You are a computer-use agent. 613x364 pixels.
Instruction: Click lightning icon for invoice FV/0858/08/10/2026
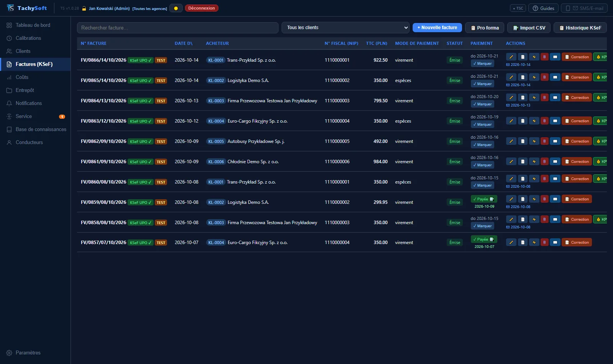tap(534, 219)
